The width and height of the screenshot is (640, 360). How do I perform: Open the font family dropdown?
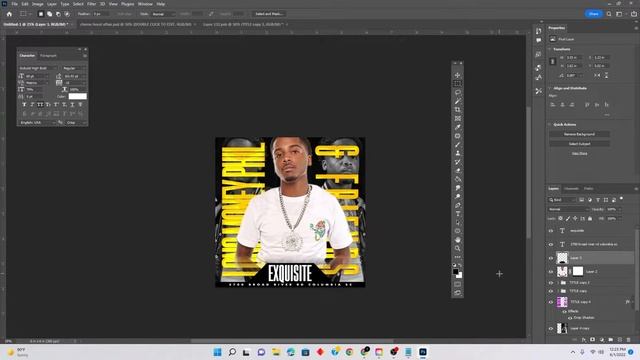point(38,68)
